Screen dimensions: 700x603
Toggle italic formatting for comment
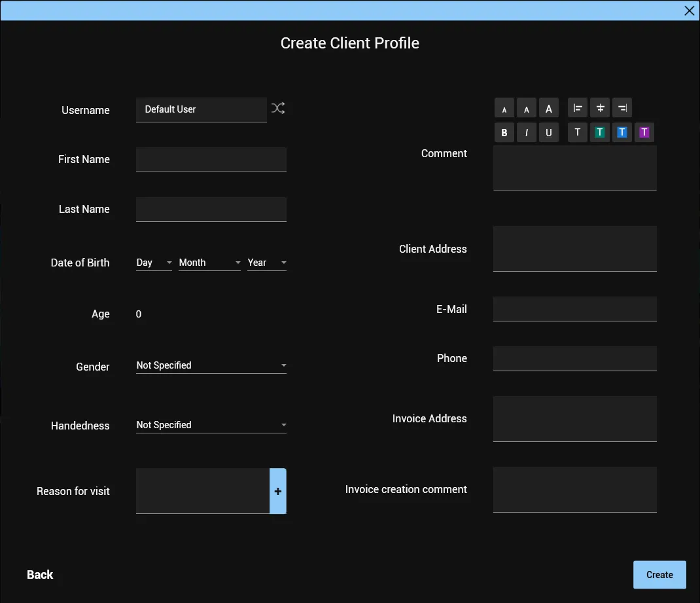pyautogui.click(x=527, y=133)
